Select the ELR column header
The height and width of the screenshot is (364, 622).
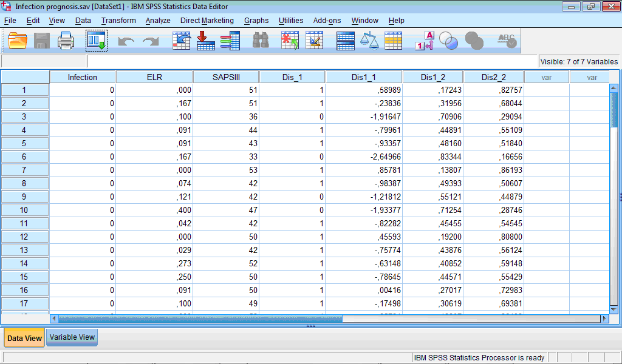click(154, 76)
